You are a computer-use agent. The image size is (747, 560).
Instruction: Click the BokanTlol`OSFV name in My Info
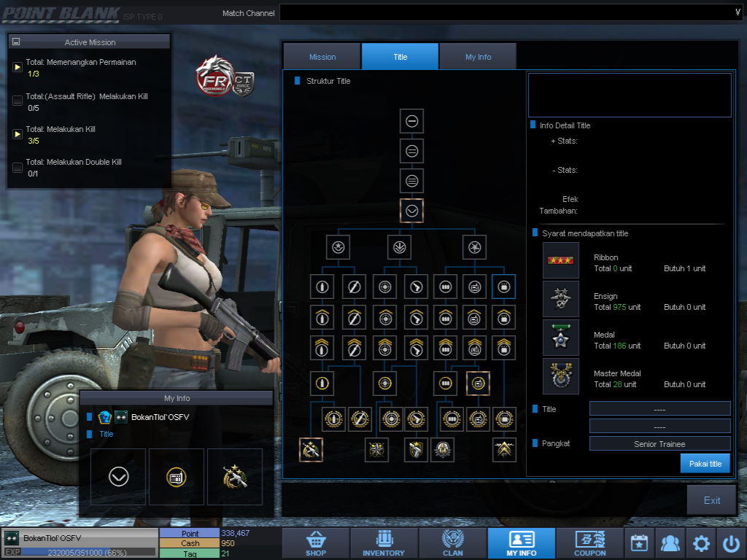point(160,417)
